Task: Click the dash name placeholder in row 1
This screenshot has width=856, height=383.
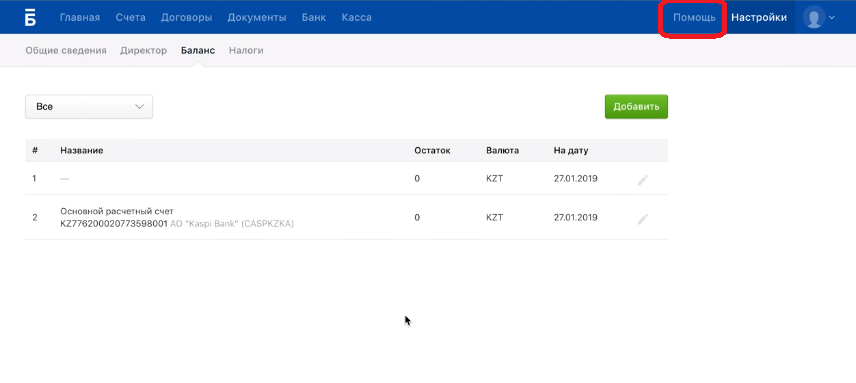Action: point(64,178)
